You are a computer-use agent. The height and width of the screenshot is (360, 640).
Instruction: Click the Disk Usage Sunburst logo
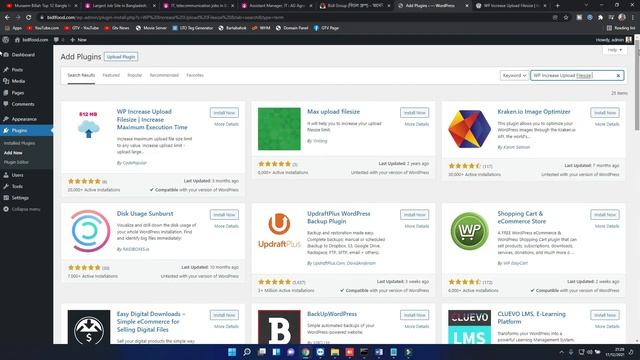[89, 231]
